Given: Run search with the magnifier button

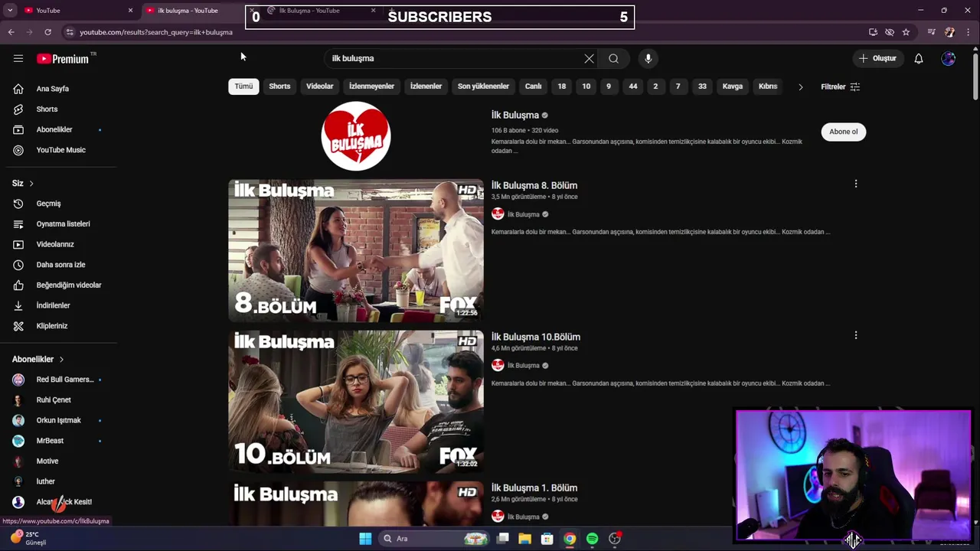Looking at the screenshot, I should coord(613,58).
